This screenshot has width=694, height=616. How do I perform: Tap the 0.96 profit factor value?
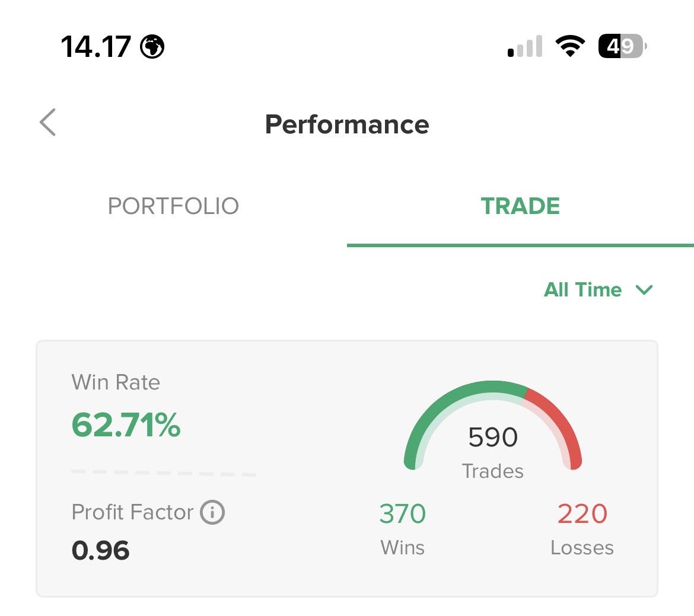101,551
